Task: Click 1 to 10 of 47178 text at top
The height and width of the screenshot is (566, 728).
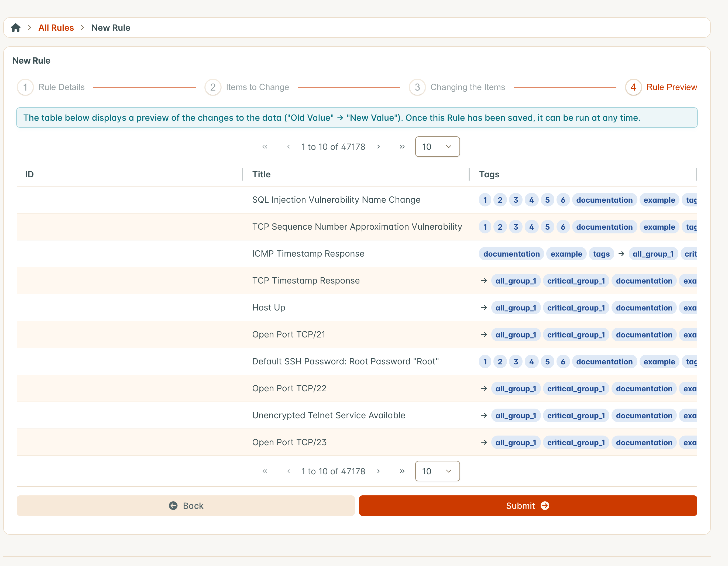Action: point(333,147)
